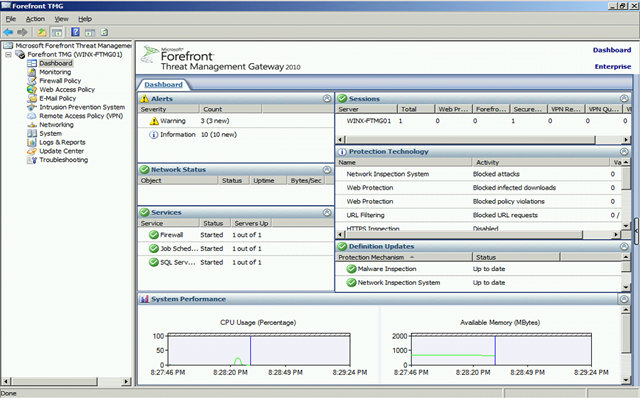The height and width of the screenshot is (398, 640).
Task: Open Firewall Policy in the tree
Action: [60, 81]
